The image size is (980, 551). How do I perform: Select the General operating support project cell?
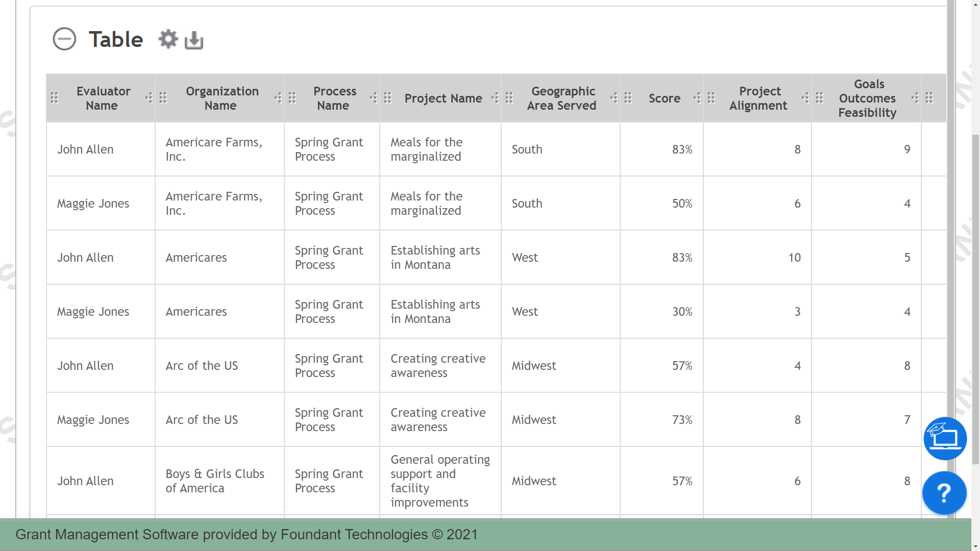pyautogui.click(x=440, y=481)
